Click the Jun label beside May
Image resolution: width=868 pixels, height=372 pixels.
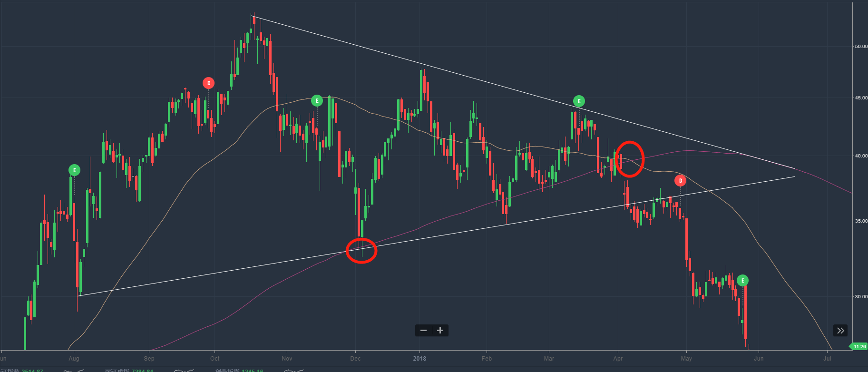coord(759,359)
